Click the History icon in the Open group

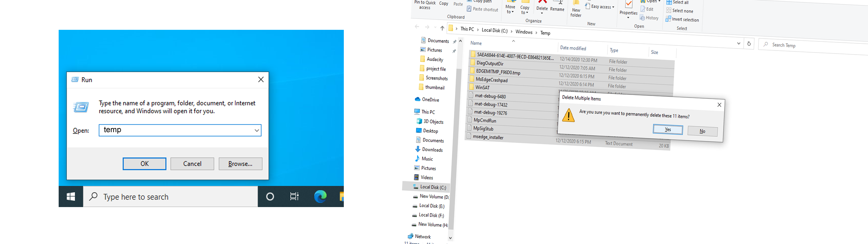click(x=643, y=18)
